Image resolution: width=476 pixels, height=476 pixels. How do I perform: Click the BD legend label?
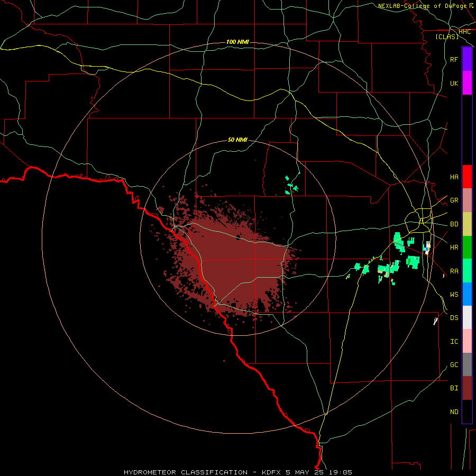[x=454, y=224]
